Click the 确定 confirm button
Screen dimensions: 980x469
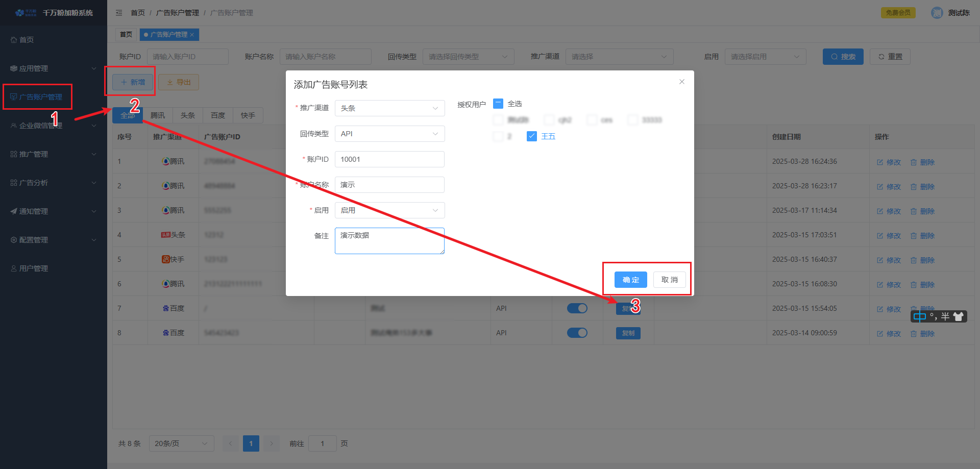pos(630,280)
